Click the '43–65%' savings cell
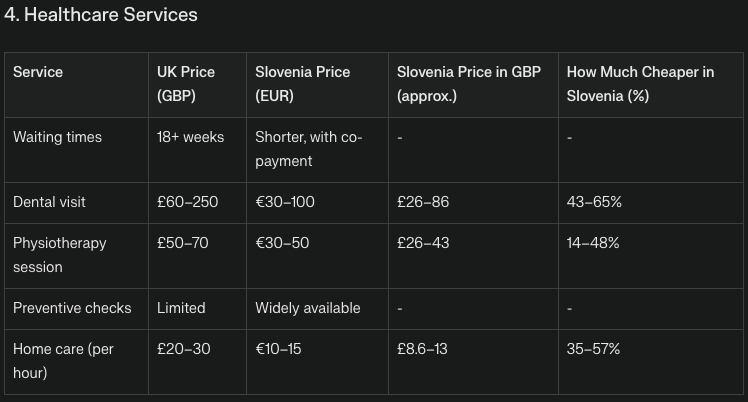 pyautogui.click(x=594, y=202)
